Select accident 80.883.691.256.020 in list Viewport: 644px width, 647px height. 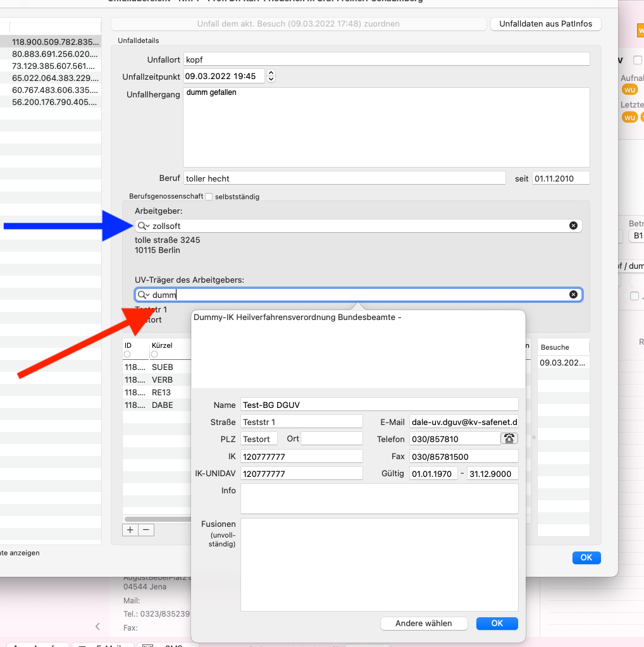[x=51, y=54]
